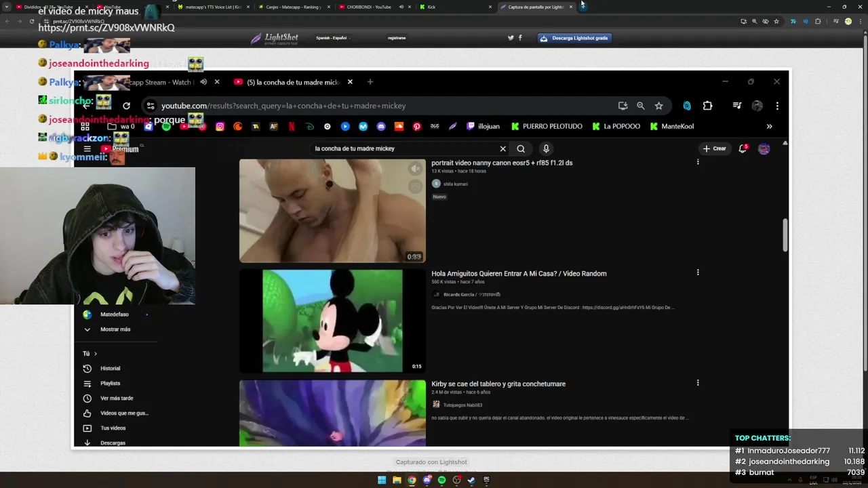Show more bookmarks with the overflow chevron
The image size is (868, 488).
(769, 126)
